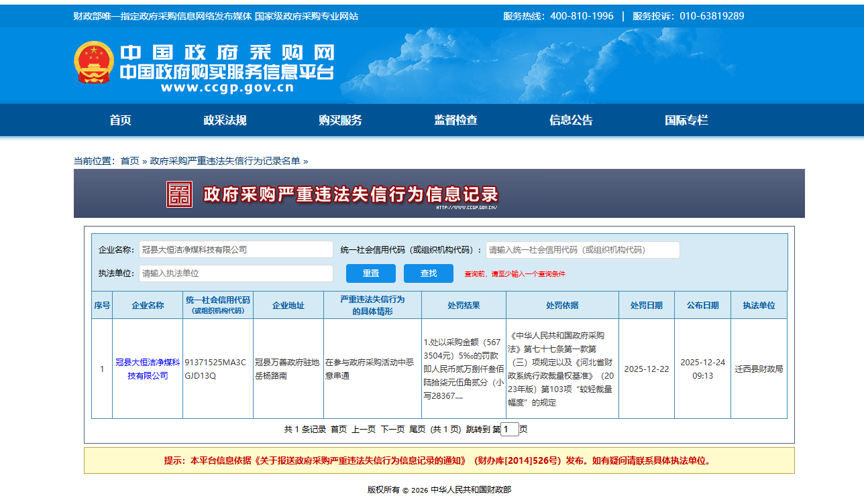864x504 pixels.
Task: Click the 执法单位 input field
Action: (x=235, y=273)
